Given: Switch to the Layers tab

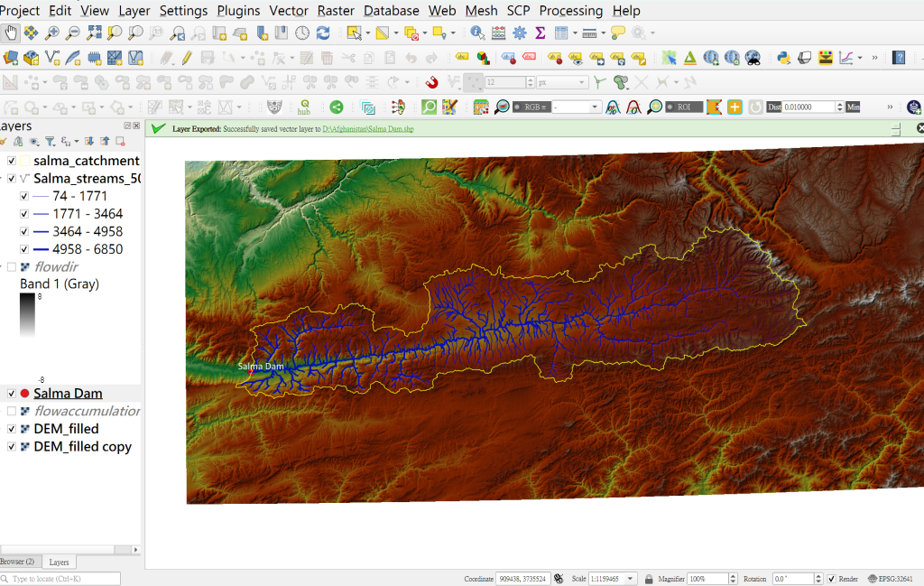Looking at the screenshot, I should [59, 562].
